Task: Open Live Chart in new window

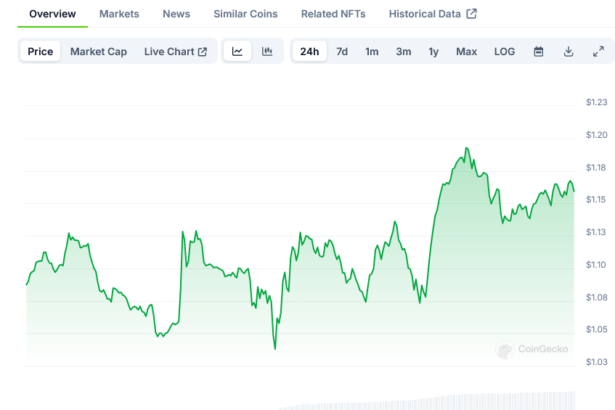Action: (x=175, y=52)
